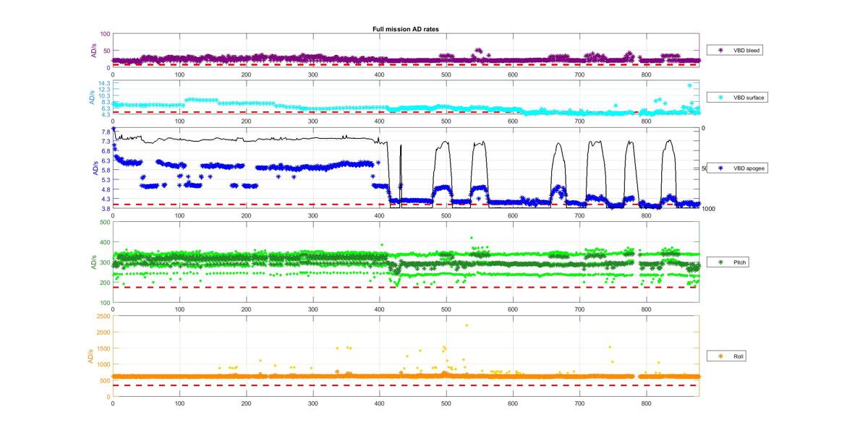Viewport: 868px width, 446px height.
Task: Select red dashed threshold line in Roll plot
Action: pyautogui.click(x=406, y=385)
